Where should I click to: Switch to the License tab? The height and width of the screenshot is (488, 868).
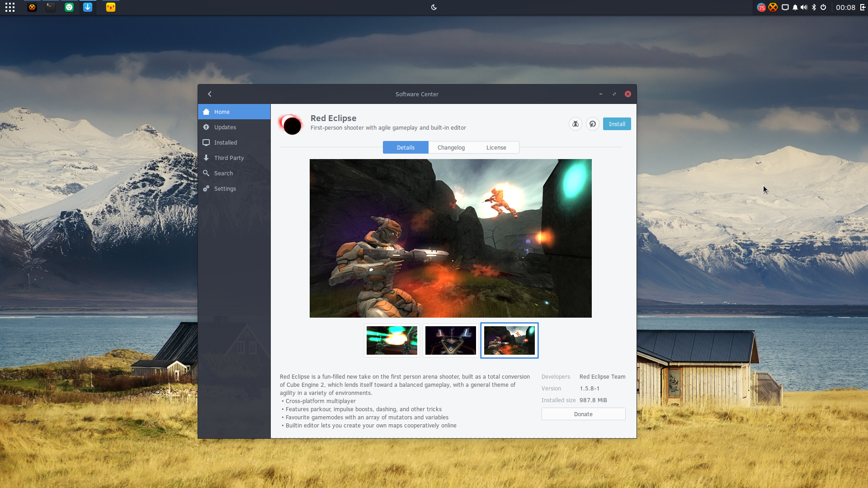point(496,147)
